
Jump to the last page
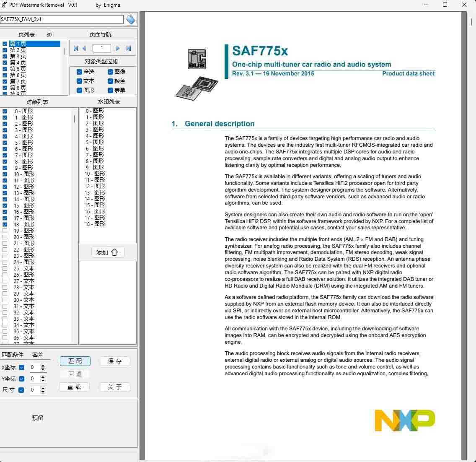(x=129, y=48)
